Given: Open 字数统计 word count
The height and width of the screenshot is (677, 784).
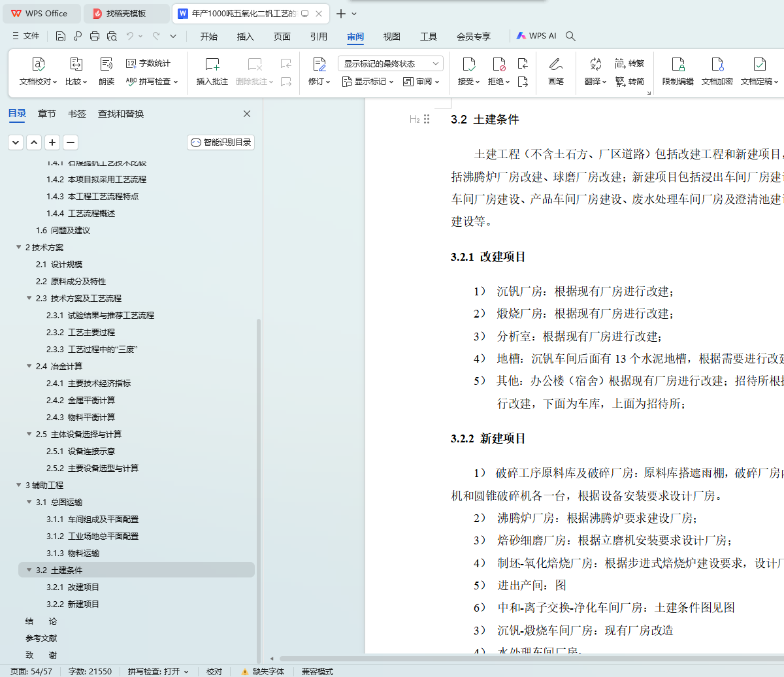Looking at the screenshot, I should 148,63.
